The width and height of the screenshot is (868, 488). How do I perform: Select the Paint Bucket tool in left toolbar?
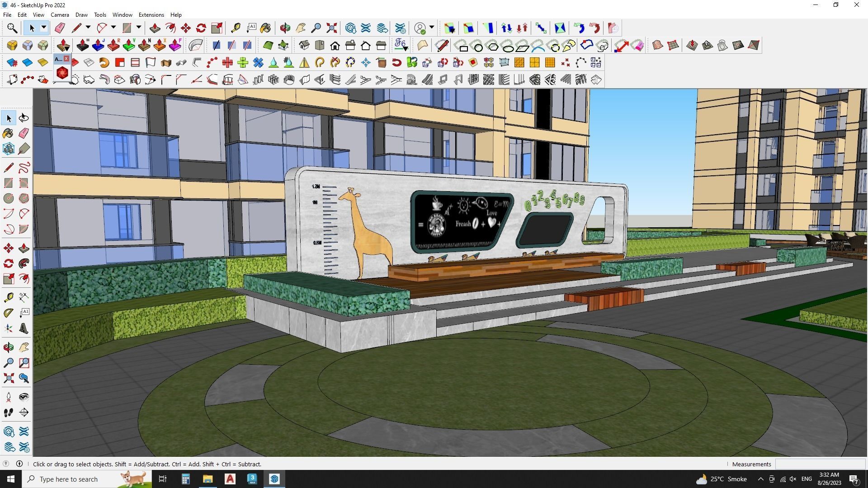coord(9,133)
